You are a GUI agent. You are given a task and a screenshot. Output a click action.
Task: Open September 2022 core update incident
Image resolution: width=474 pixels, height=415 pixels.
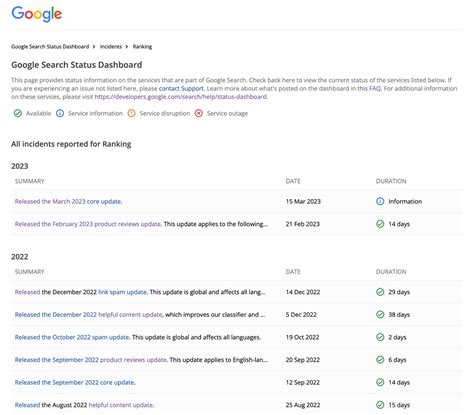(75, 382)
